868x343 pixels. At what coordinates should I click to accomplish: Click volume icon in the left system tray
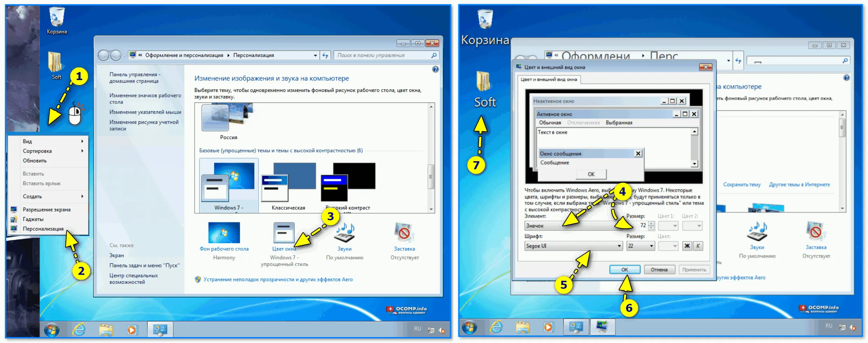tap(442, 330)
